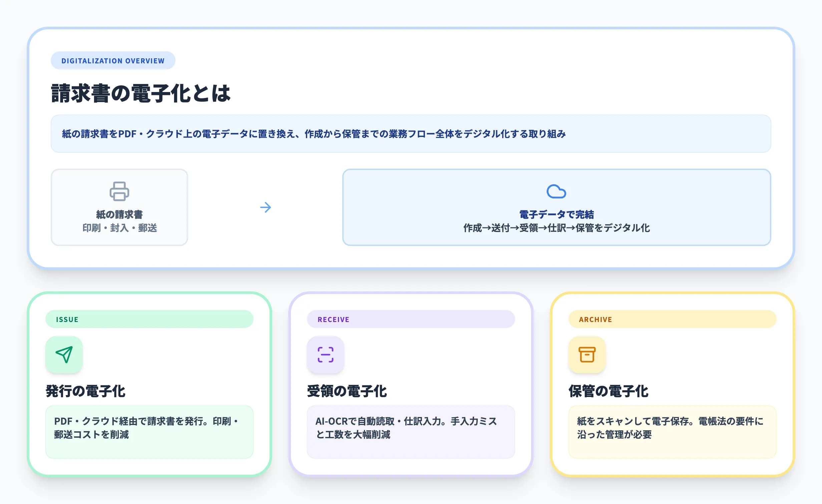The width and height of the screenshot is (822, 504).
Task: Click the 電子データで完結 highlighted card
Action: [556, 207]
